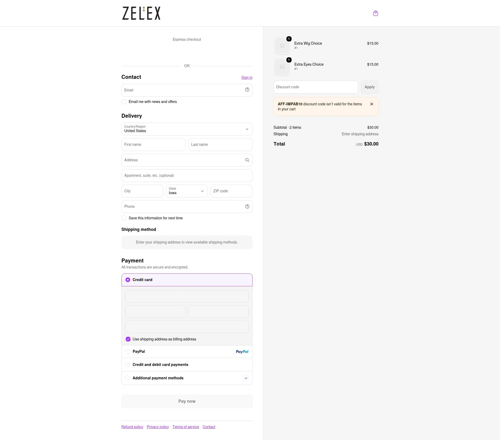
Task: Open the Refund policy link
Action: tap(132, 427)
